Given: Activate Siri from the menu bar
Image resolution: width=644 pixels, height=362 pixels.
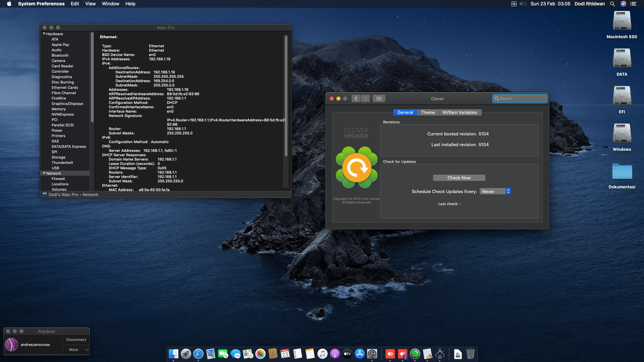Looking at the screenshot, I should point(624,4).
